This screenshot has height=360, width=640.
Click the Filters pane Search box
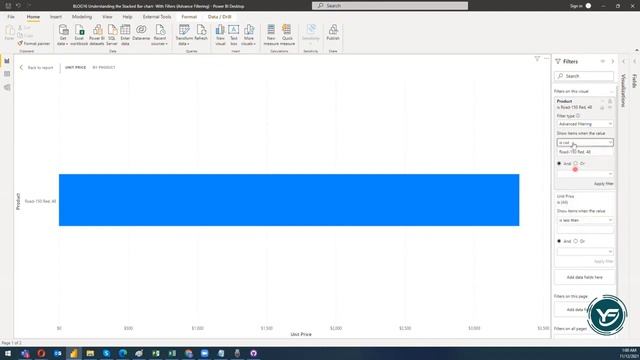coord(584,76)
